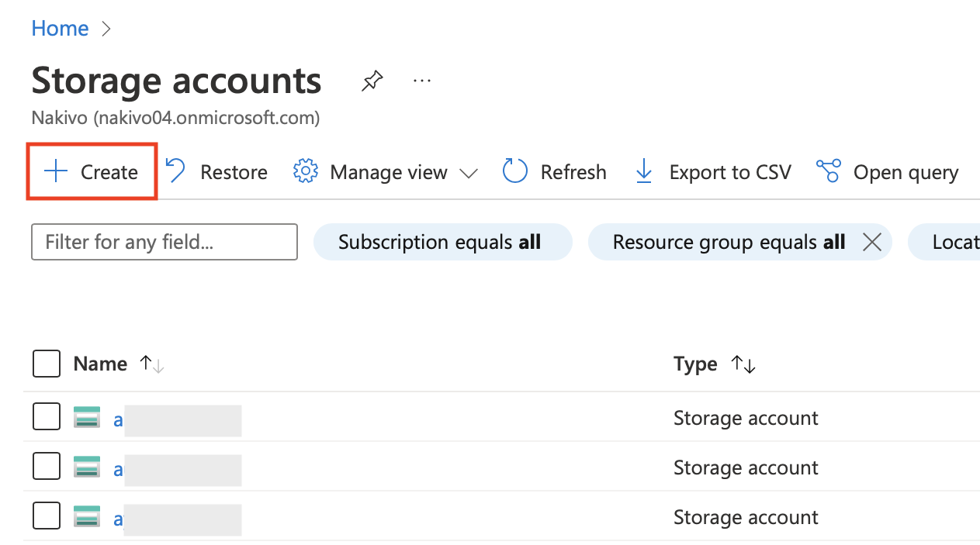The image size is (980, 545).
Task: Click the Manage view gear icon
Action: point(306,171)
